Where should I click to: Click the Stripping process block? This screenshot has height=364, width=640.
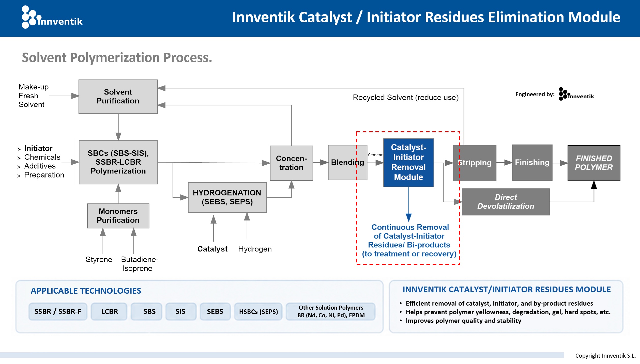475,163
